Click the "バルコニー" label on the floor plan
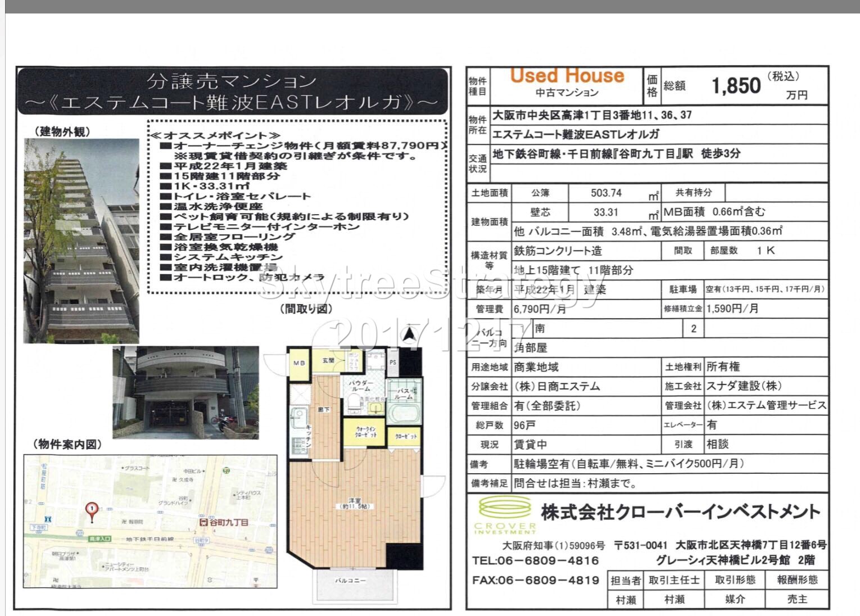 [x=351, y=580]
